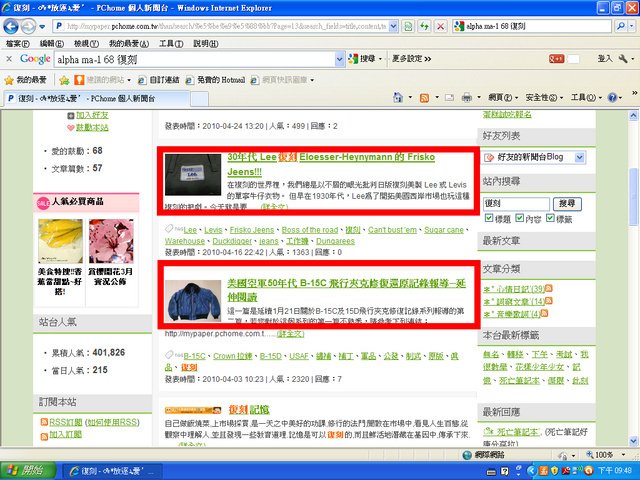Click the browser Forward arrow button
This screenshot has height=480, width=640.
28,27
